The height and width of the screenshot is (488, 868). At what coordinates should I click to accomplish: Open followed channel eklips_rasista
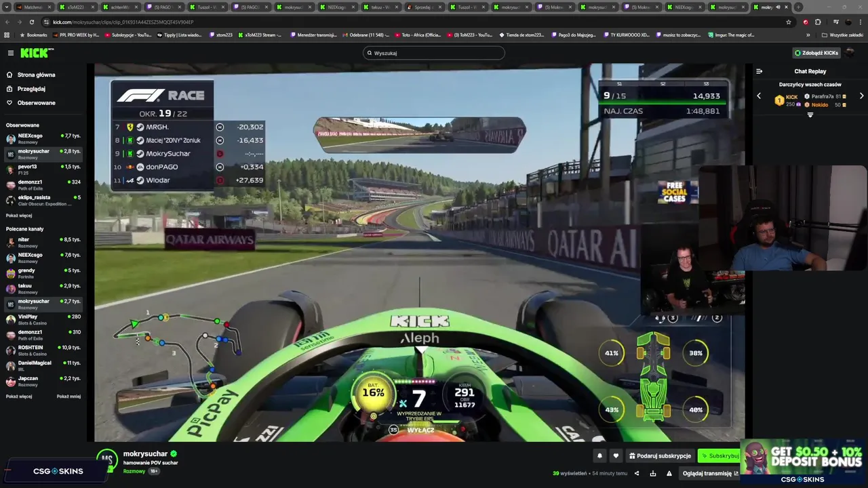point(43,201)
